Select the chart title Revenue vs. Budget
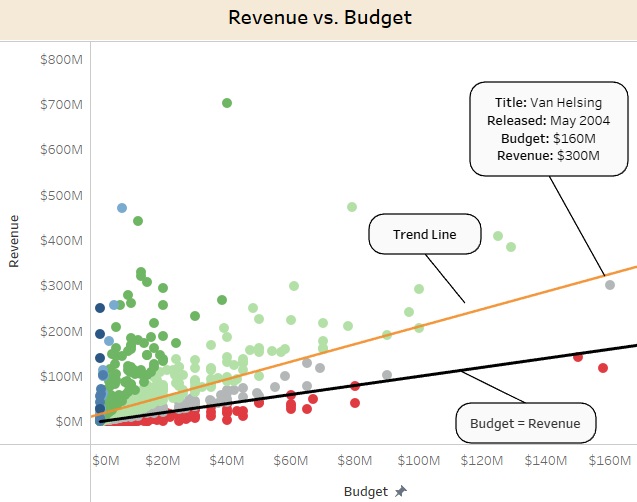The image size is (637, 502). coord(319,18)
